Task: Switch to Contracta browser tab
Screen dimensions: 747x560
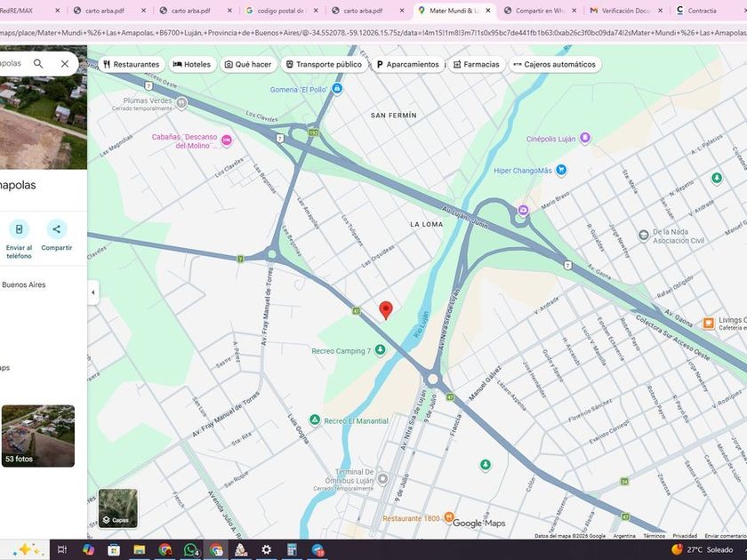Action: [703, 11]
